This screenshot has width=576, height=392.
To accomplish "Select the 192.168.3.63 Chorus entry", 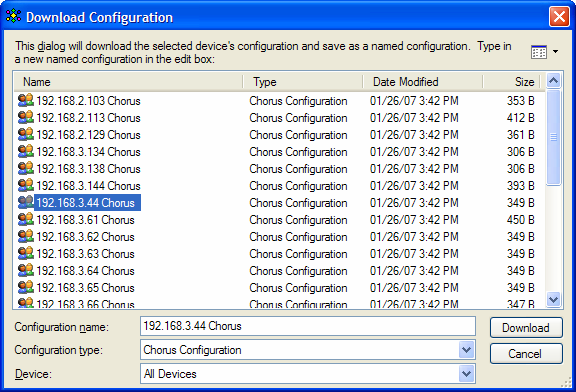I will click(x=85, y=254).
